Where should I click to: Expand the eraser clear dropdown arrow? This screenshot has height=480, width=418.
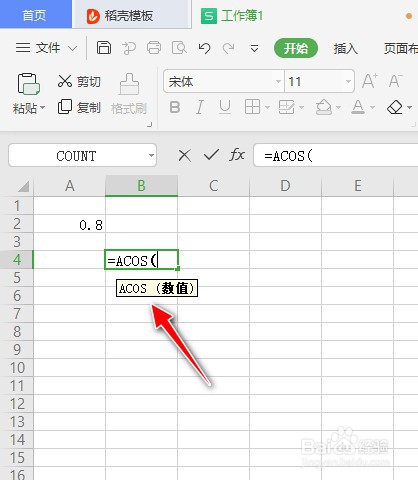410,108
